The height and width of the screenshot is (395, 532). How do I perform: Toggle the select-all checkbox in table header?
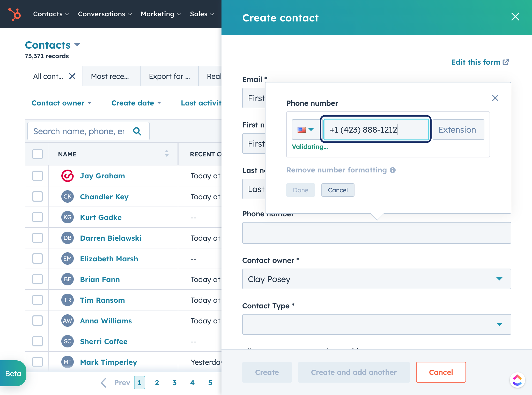(38, 154)
